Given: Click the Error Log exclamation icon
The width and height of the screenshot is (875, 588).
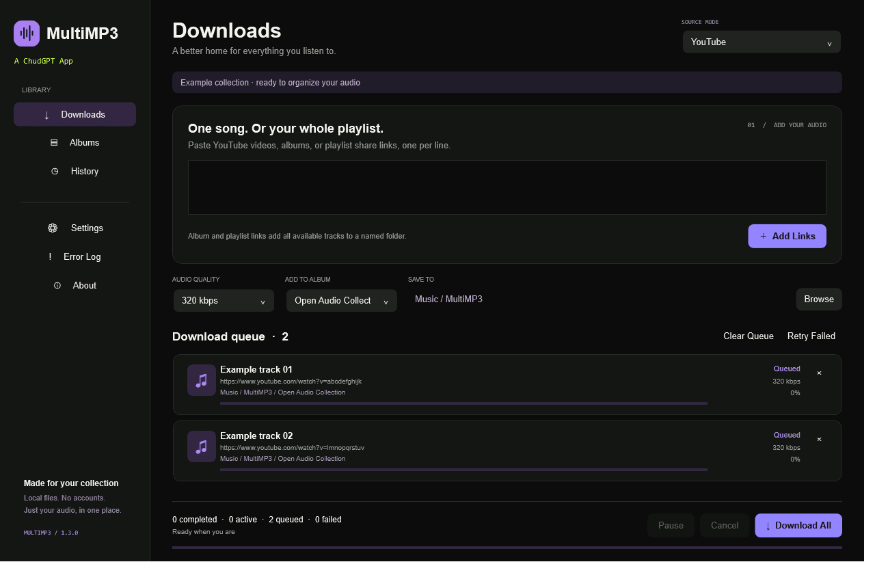Looking at the screenshot, I should click(x=50, y=257).
